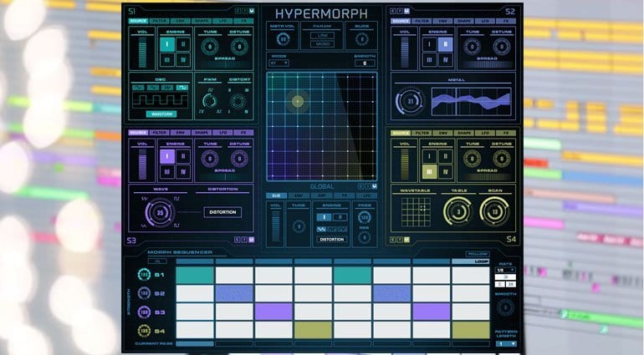This screenshot has width=644, height=355.
Task: Click the Distortion button in Global section
Action: click(332, 239)
